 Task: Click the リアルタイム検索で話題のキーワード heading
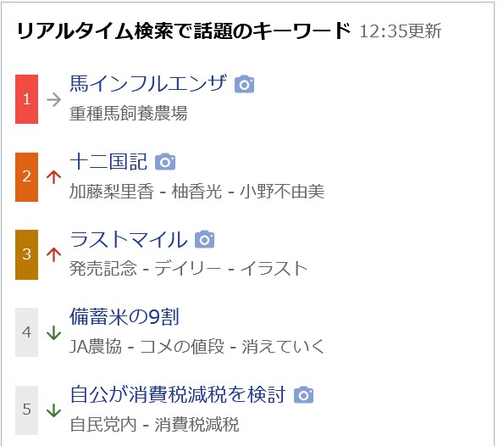(184, 31)
